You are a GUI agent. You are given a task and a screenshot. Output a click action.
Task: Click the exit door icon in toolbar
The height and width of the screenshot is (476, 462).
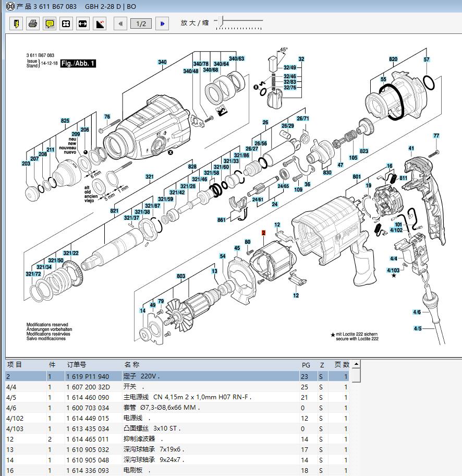(16, 23)
